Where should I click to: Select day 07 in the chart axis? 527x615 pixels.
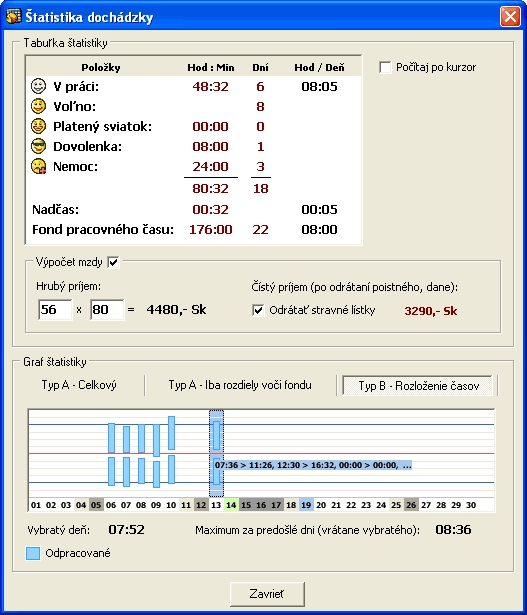click(x=126, y=505)
